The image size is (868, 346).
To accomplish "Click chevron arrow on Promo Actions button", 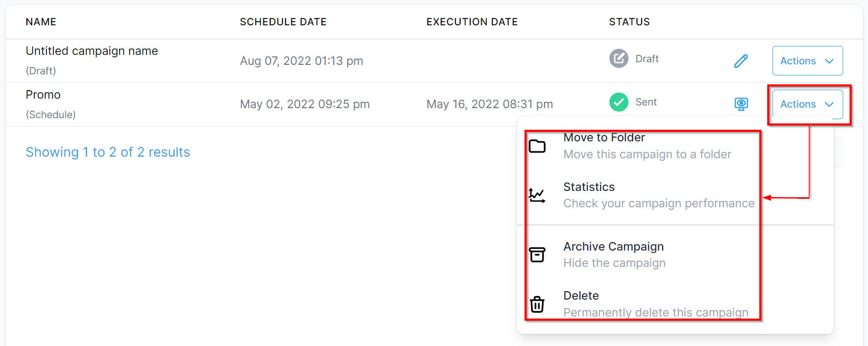I will 829,104.
